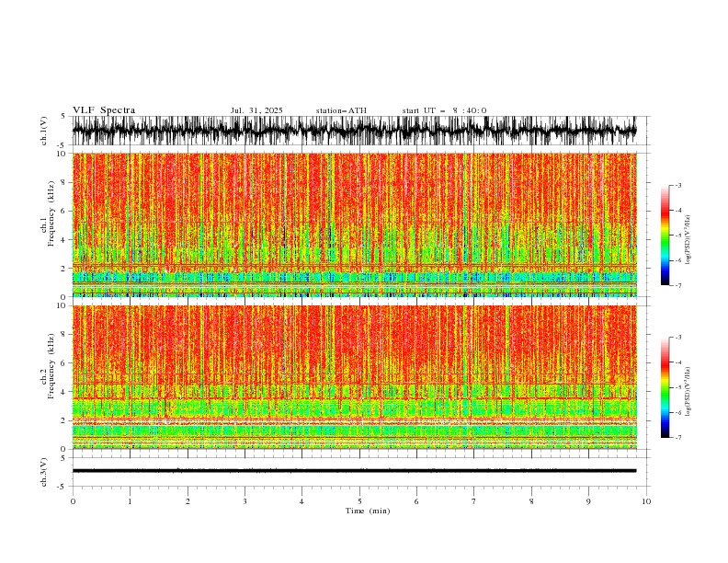Click the date text "Jul. 31, 2025"

[x=256, y=110]
